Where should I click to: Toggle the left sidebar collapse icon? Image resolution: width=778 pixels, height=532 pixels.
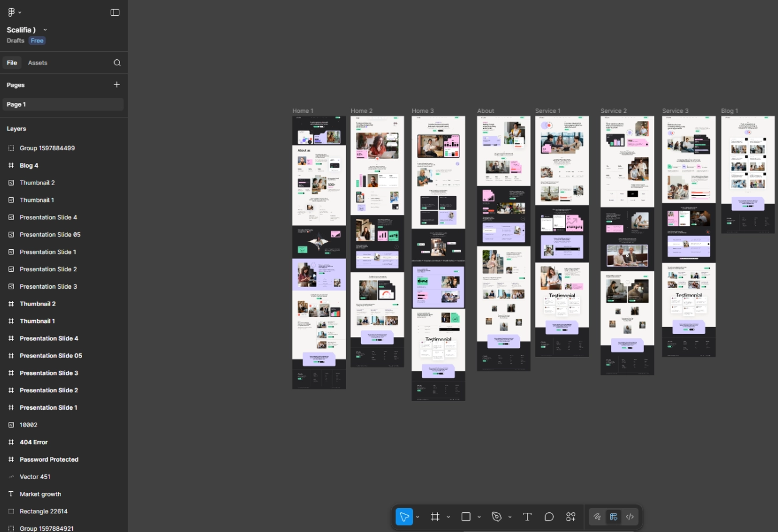click(x=115, y=12)
